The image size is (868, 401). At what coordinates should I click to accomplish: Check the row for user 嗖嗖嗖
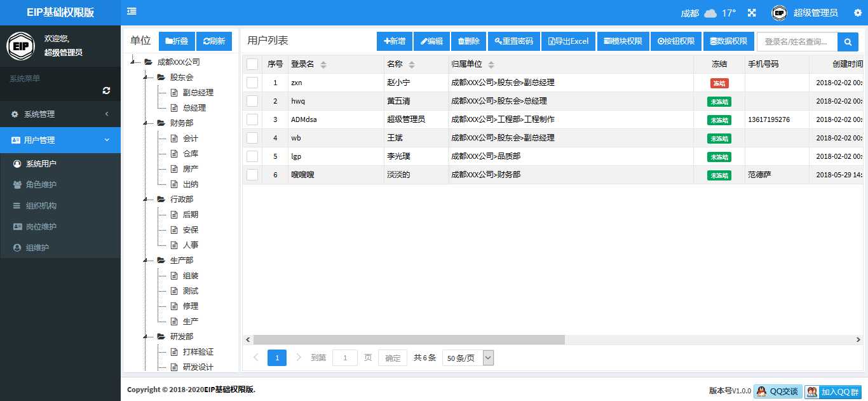pos(252,175)
